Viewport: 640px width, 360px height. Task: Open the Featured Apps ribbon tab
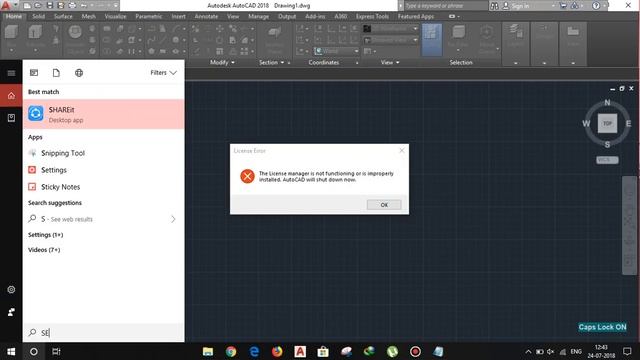click(416, 16)
